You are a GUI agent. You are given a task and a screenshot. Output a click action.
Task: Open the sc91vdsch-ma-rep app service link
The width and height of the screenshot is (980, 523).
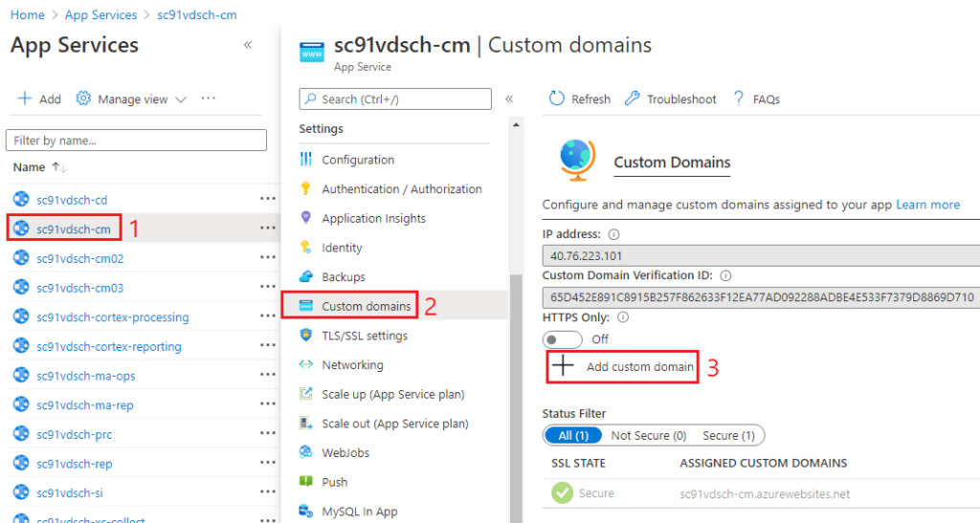pos(85,405)
